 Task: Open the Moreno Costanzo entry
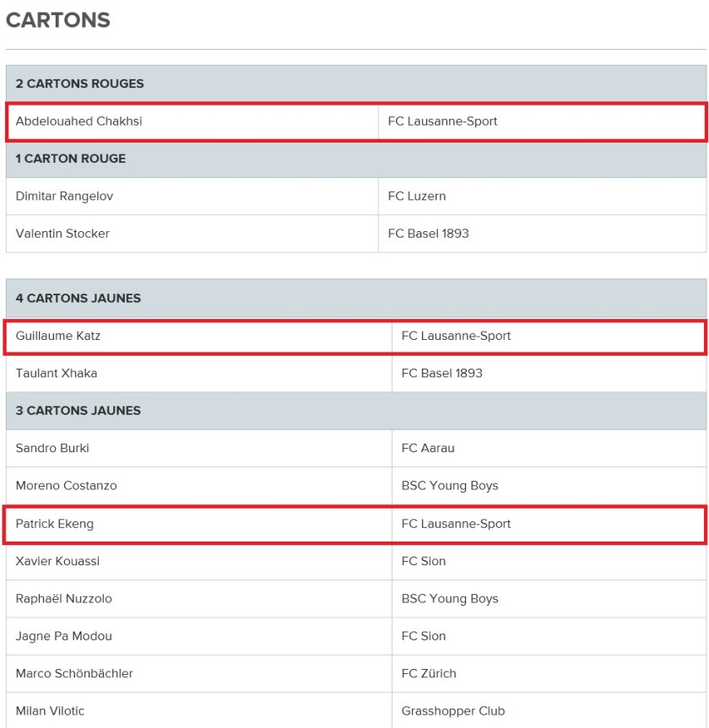pos(66,486)
